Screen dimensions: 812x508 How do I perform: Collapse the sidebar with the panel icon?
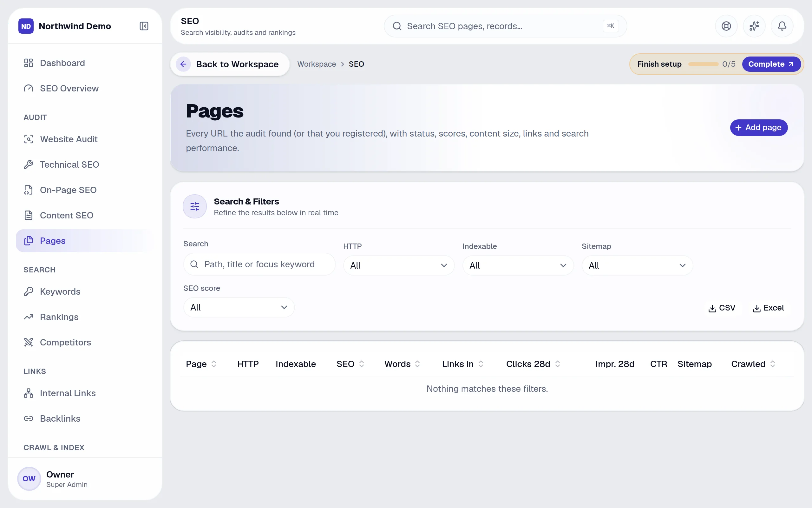[x=144, y=26]
